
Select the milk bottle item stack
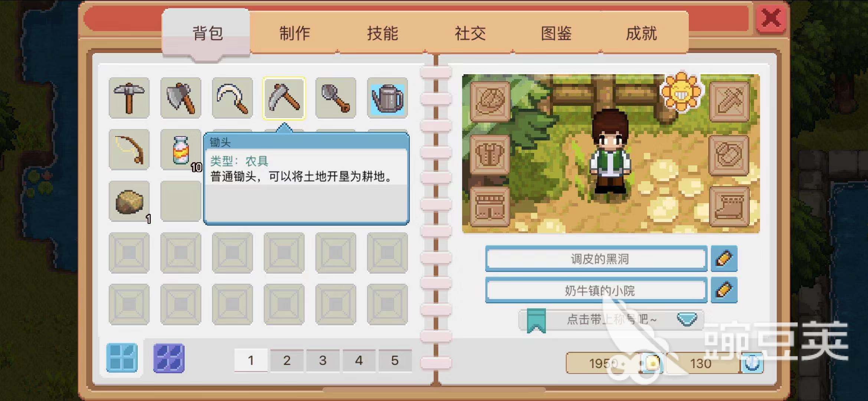click(x=181, y=150)
